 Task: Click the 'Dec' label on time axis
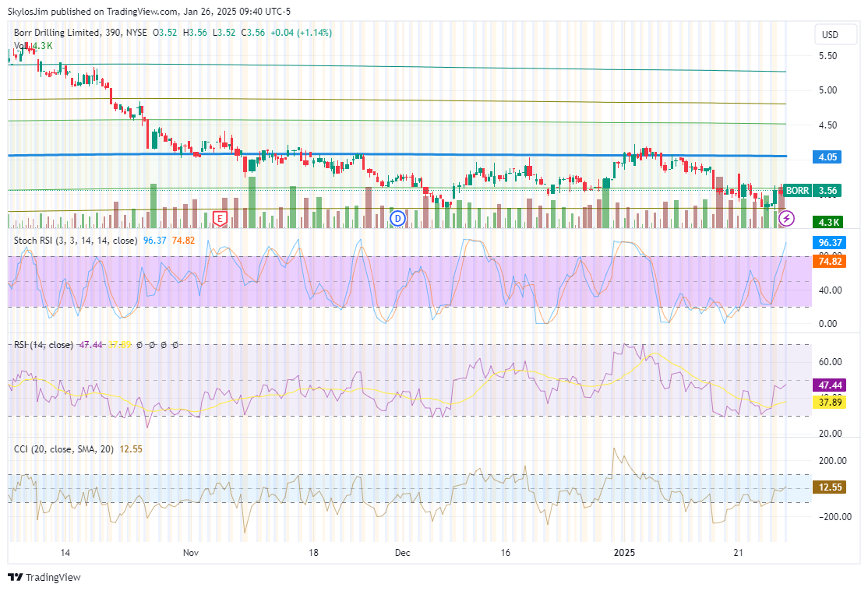coord(403,553)
